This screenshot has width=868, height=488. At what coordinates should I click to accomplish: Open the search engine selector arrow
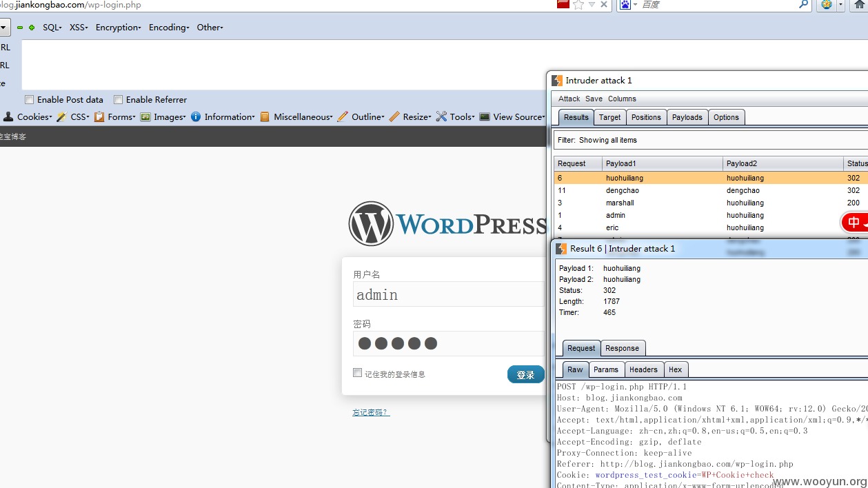635,5
